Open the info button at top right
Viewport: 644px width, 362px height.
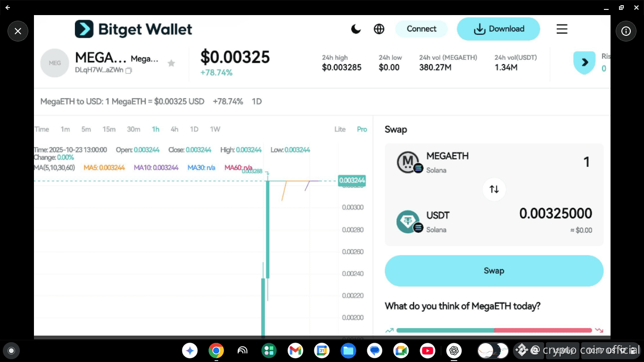tap(626, 31)
